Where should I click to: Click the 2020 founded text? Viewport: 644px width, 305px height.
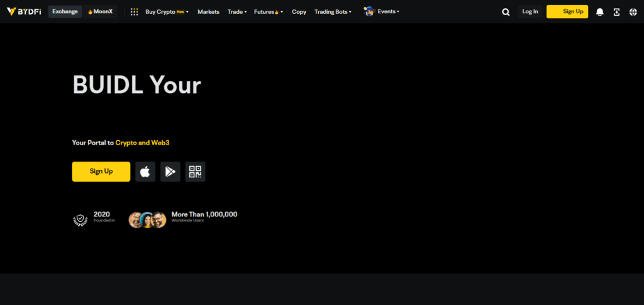[101, 214]
